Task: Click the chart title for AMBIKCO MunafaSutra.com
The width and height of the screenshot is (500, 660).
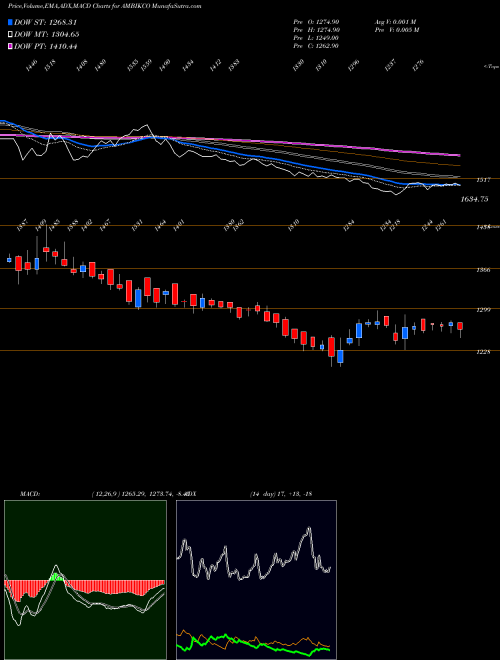Action: 104,6
